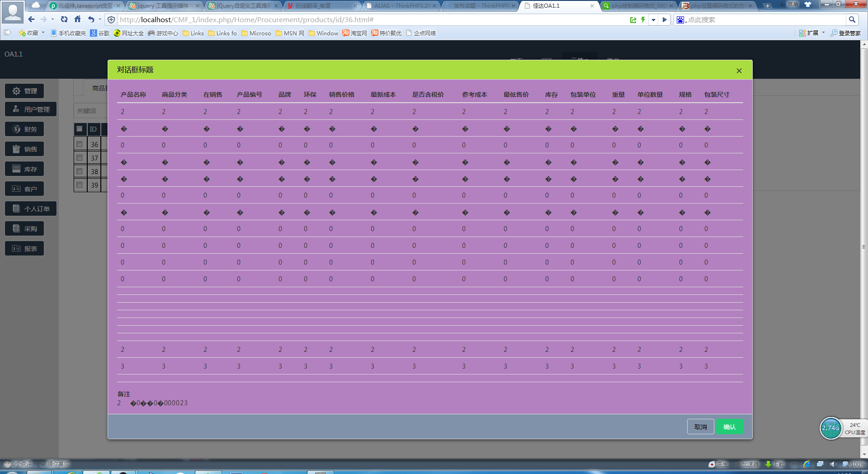This screenshot has width=868, height=474.
Task: Open the Links bookmark folder
Action: pos(193,33)
